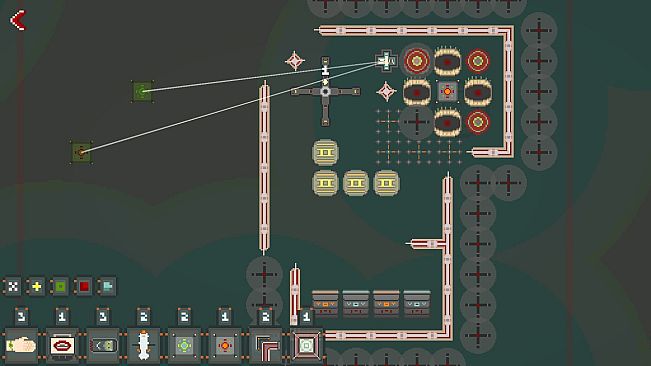651x366 pixels.
Task: Select the bright green node on the left
Action: (143, 91)
